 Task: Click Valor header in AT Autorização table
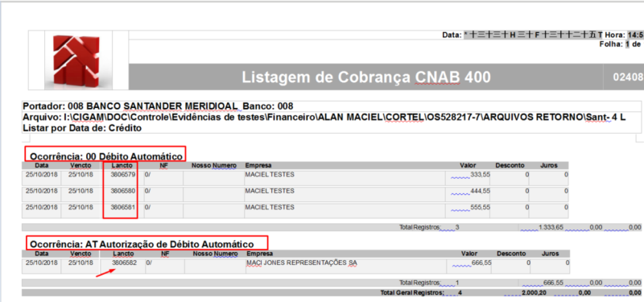coord(469,254)
